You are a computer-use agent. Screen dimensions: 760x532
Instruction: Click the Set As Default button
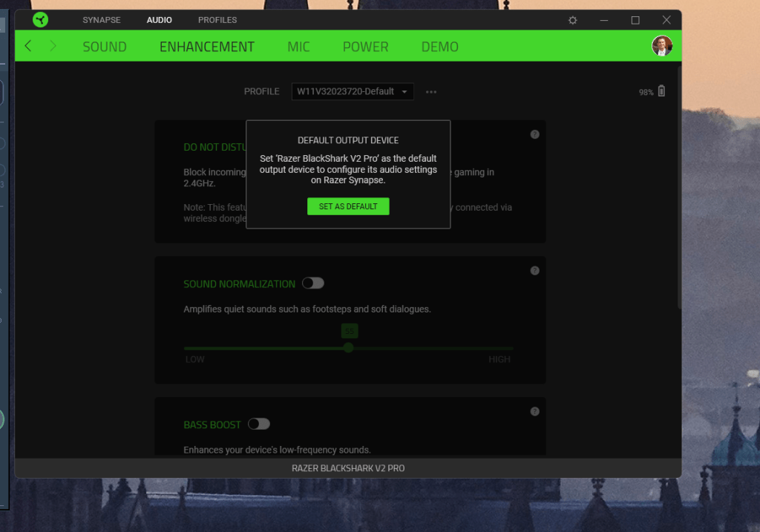(x=348, y=206)
